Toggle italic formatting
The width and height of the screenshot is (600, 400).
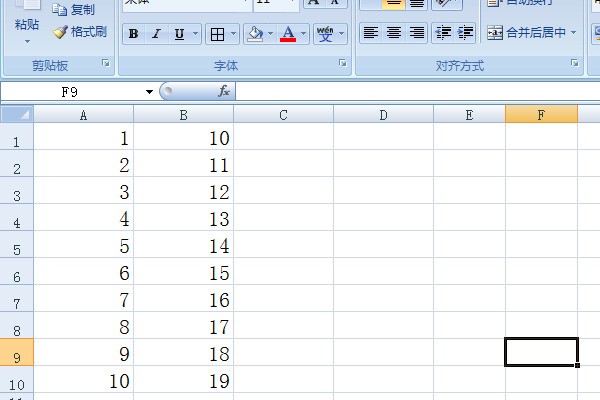[x=157, y=34]
